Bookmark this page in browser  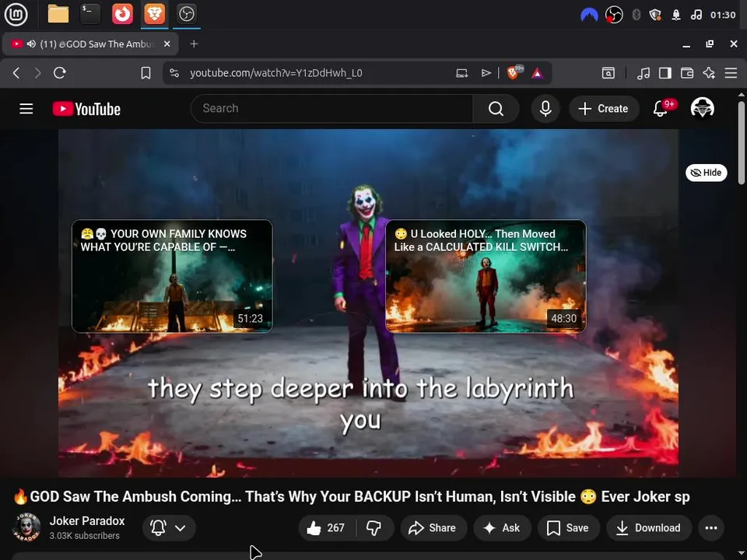pyautogui.click(x=146, y=73)
